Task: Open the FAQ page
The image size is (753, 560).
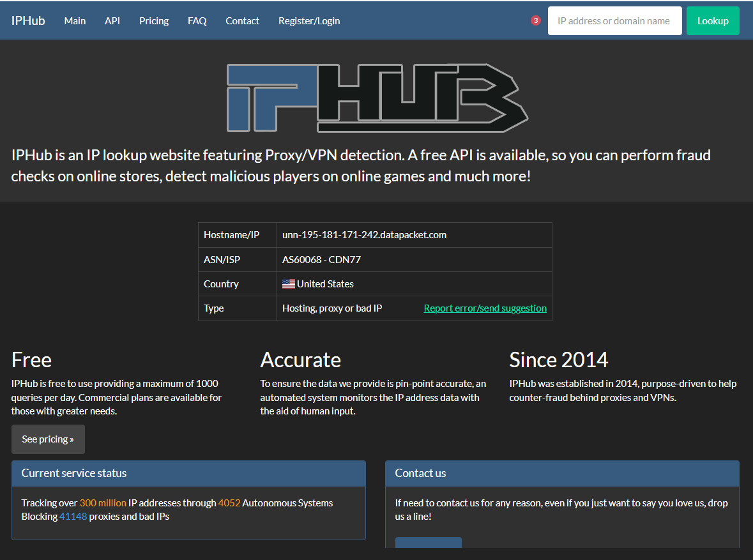Action: click(x=197, y=20)
